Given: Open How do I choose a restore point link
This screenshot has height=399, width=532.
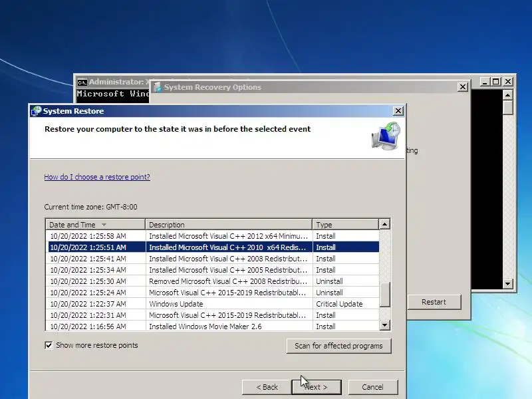Looking at the screenshot, I should 97,177.
